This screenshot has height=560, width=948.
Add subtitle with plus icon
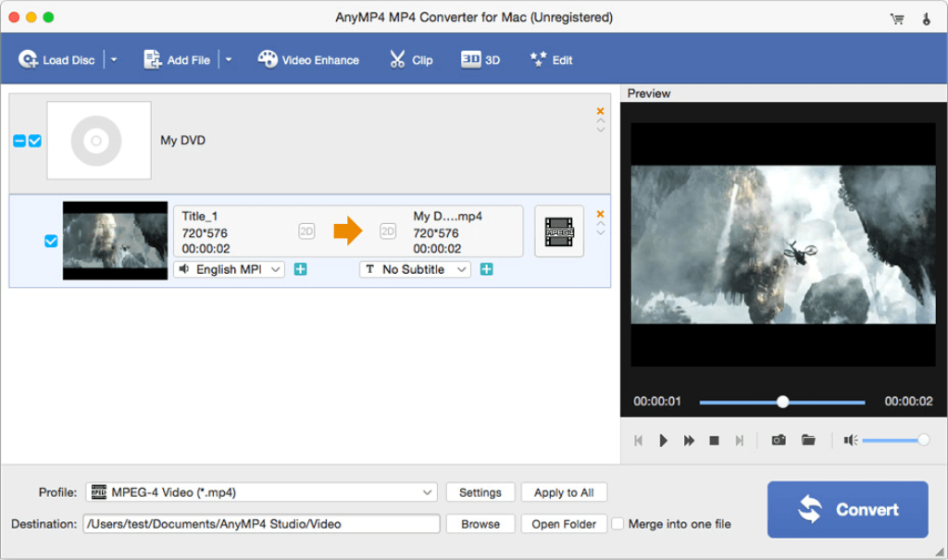coord(487,269)
